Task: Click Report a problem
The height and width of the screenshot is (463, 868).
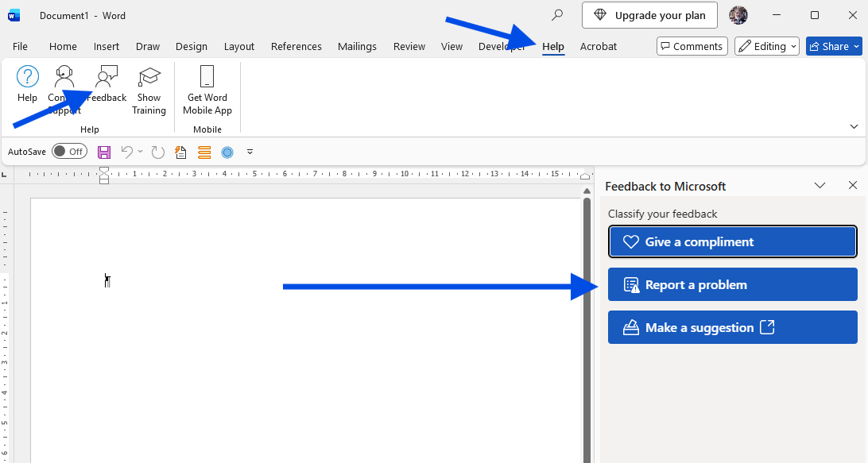Action: point(732,285)
